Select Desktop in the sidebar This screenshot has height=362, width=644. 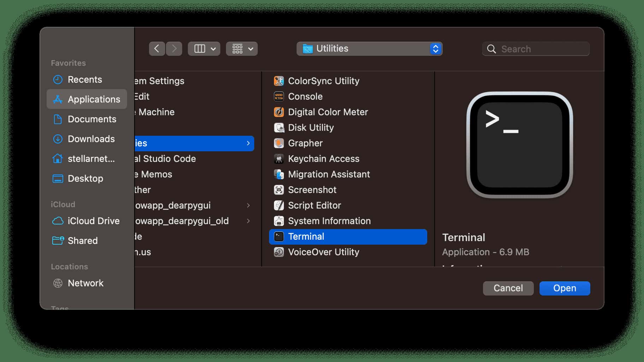(87, 179)
